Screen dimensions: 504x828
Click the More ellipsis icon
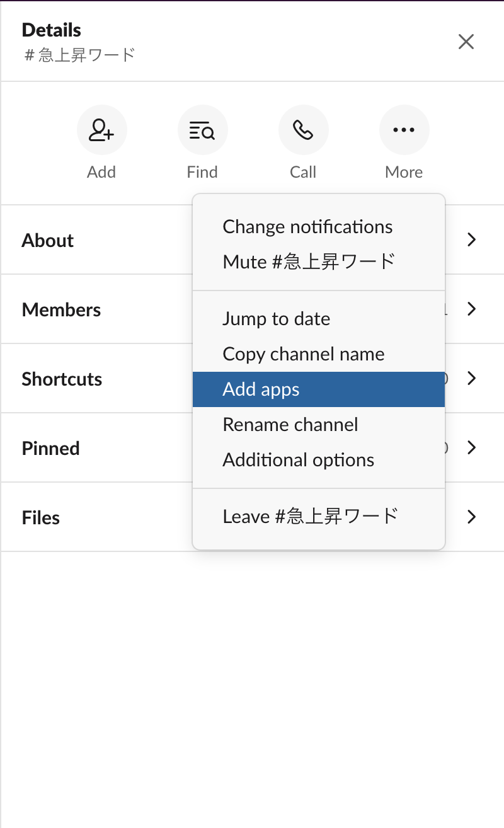click(x=404, y=130)
